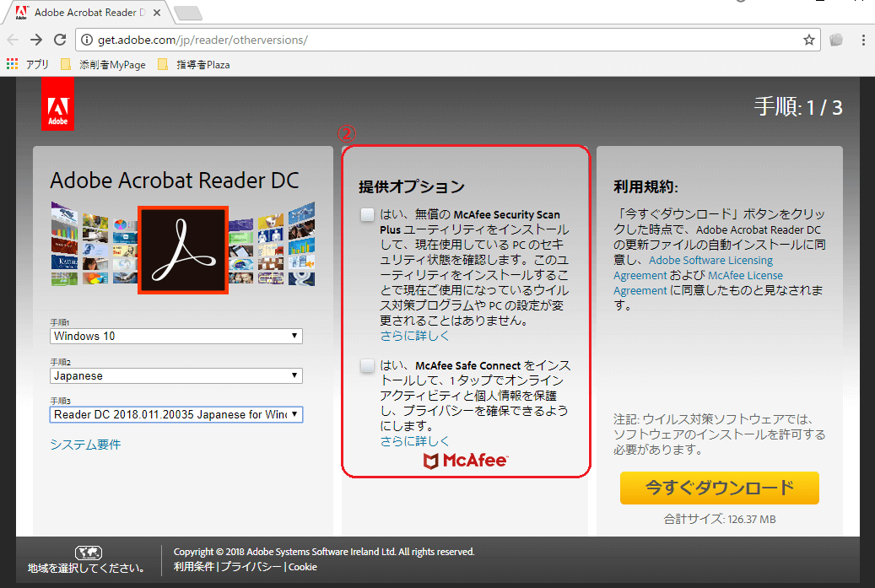Open the Adobe Software Licensing Agreement link
The width and height of the screenshot is (875, 588).
click(x=693, y=267)
